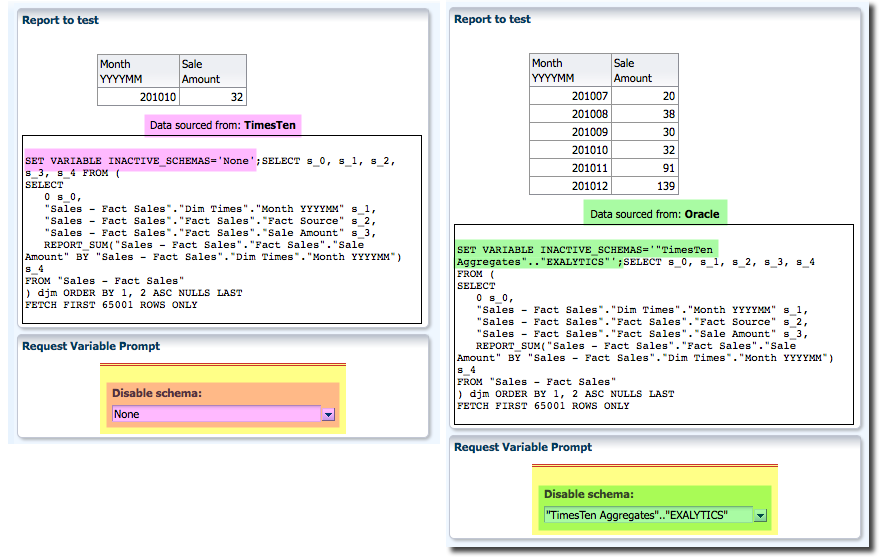Select Month YYYYMM header in Oracle-sourced table
Screen dimensions: 879x557
tap(569, 70)
